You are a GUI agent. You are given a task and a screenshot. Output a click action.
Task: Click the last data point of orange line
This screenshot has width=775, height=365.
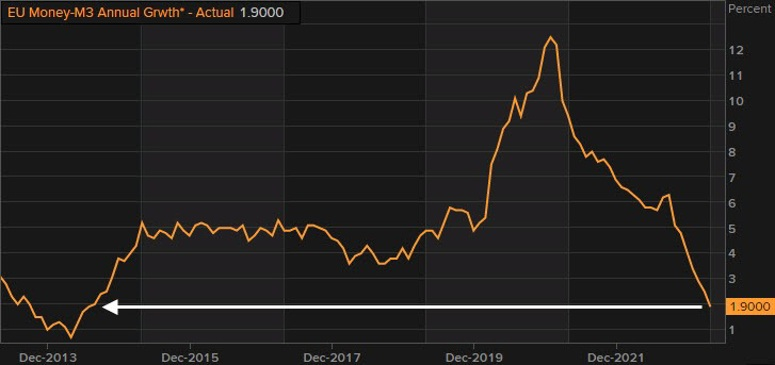click(710, 306)
